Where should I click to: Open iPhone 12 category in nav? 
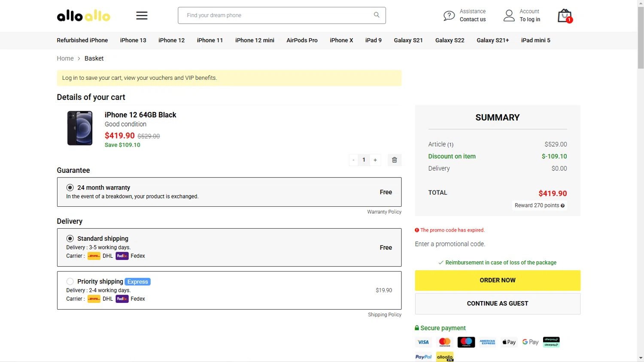[171, 40]
